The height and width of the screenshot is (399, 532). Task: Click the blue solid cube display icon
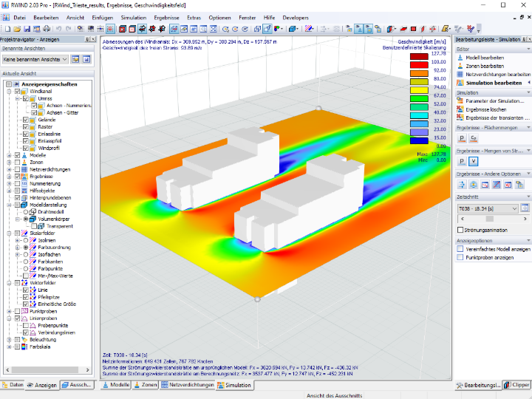tap(292, 29)
